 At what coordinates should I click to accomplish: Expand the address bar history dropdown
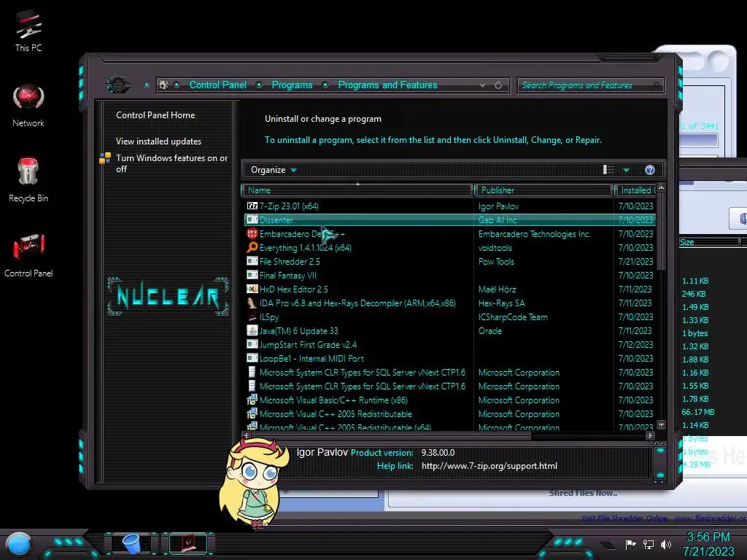[x=483, y=85]
